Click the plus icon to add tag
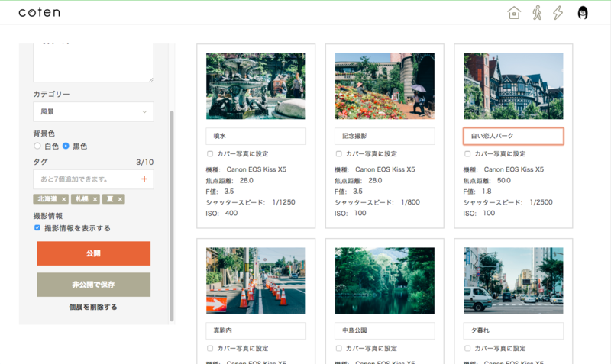 (x=144, y=179)
